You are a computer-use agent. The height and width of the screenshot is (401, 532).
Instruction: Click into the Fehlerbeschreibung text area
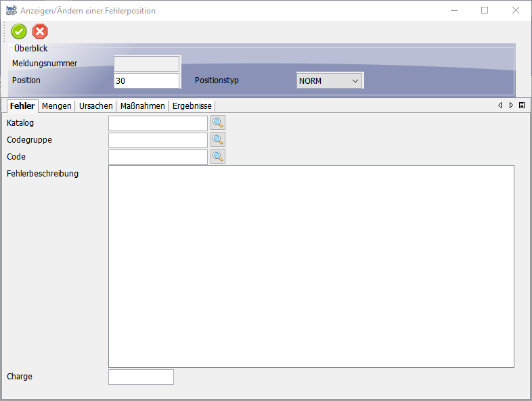click(311, 266)
